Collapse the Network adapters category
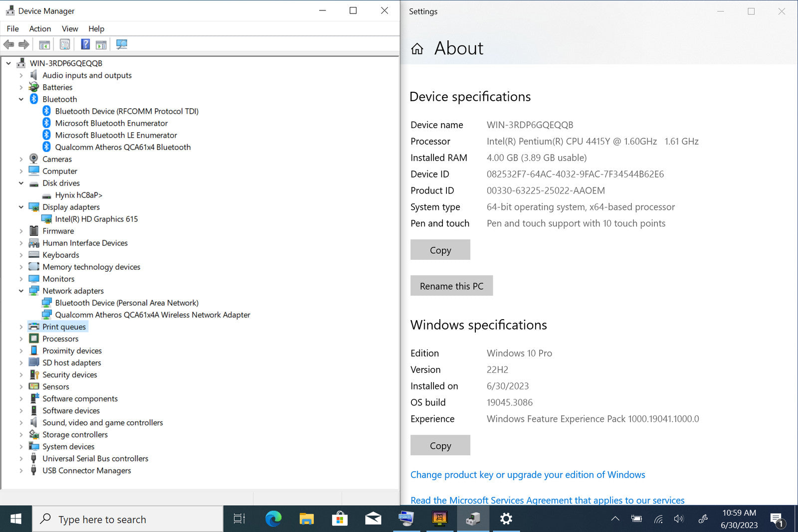798x532 pixels. (21, 291)
